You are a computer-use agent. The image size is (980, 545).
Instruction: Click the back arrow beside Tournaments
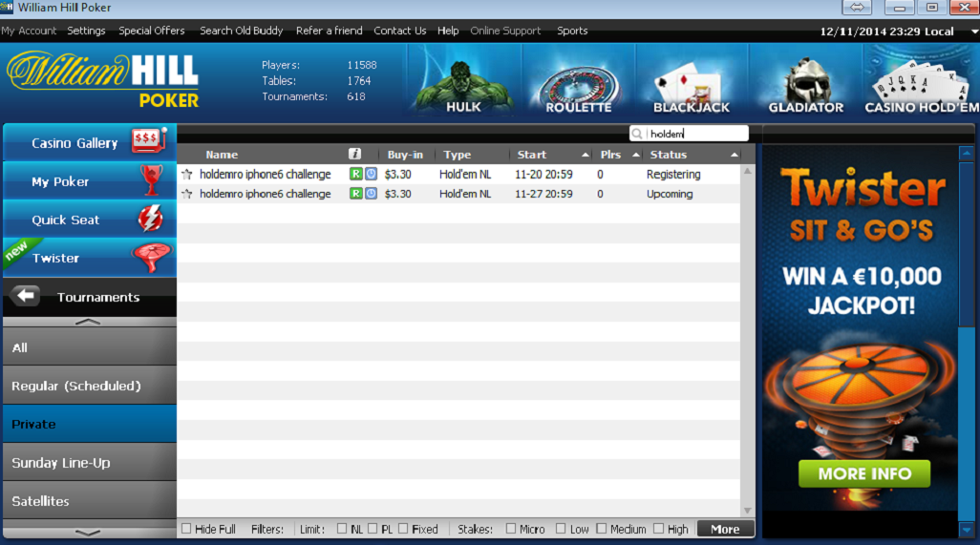[x=27, y=297]
